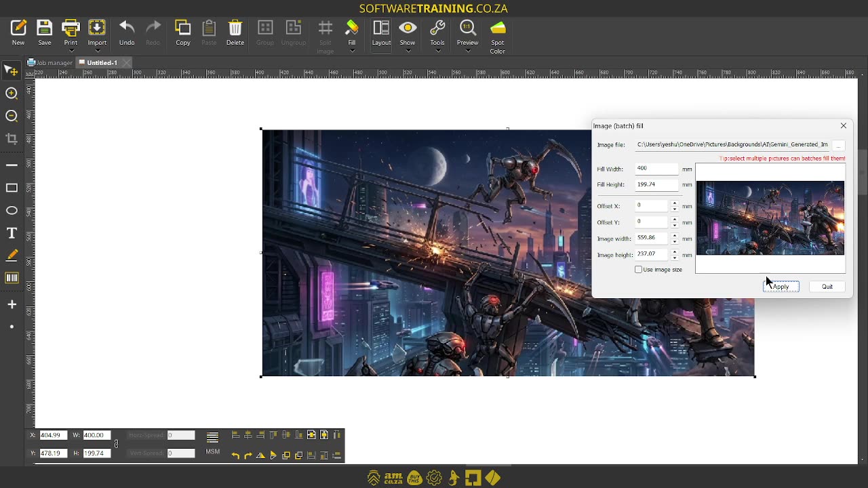Open the Tools dropdown menu

pos(437,51)
